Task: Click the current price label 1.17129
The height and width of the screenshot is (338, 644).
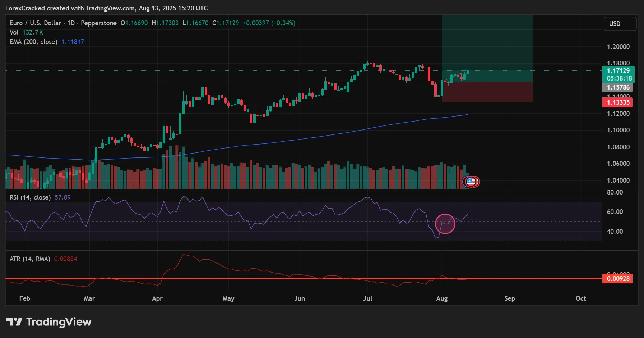Action: pos(620,71)
